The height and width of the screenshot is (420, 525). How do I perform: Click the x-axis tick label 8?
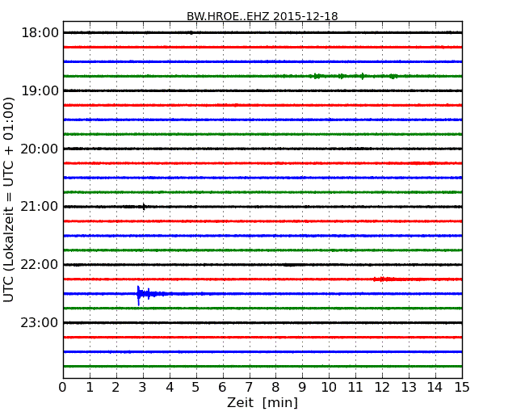[x=275, y=387]
